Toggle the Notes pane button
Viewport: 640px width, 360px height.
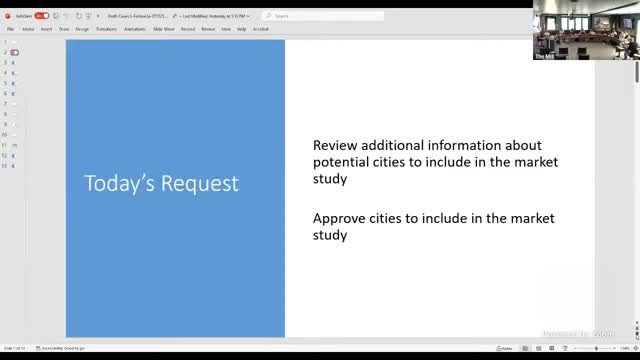(x=504, y=348)
